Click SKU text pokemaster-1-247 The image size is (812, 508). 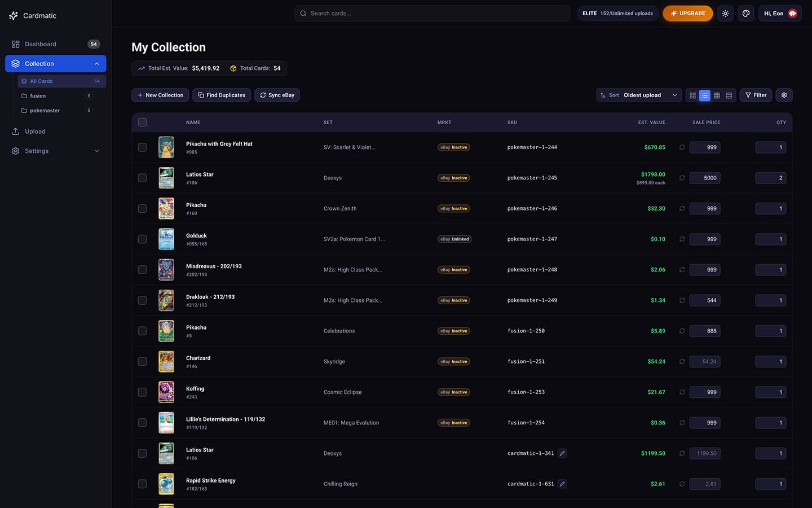pyautogui.click(x=532, y=239)
